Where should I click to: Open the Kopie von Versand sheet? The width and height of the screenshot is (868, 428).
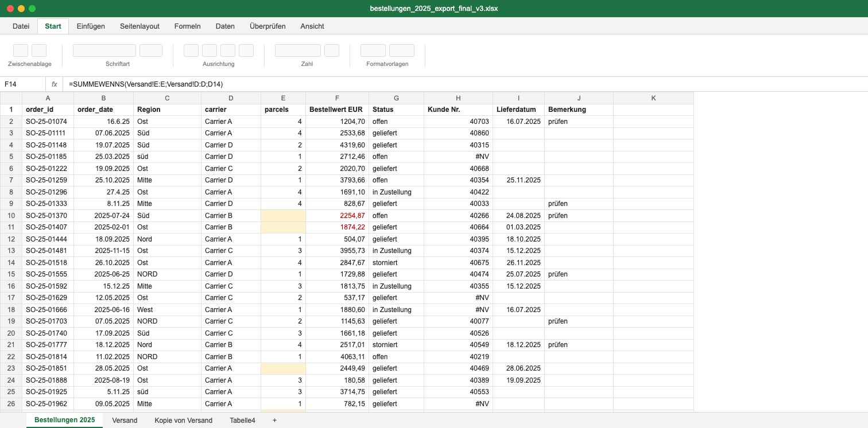click(183, 421)
